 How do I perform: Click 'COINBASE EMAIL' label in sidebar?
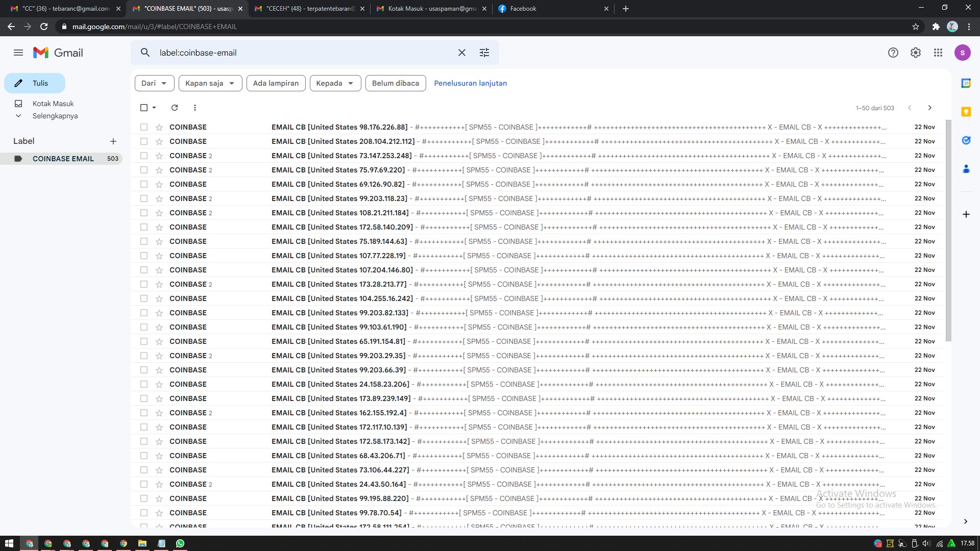pos(63,158)
